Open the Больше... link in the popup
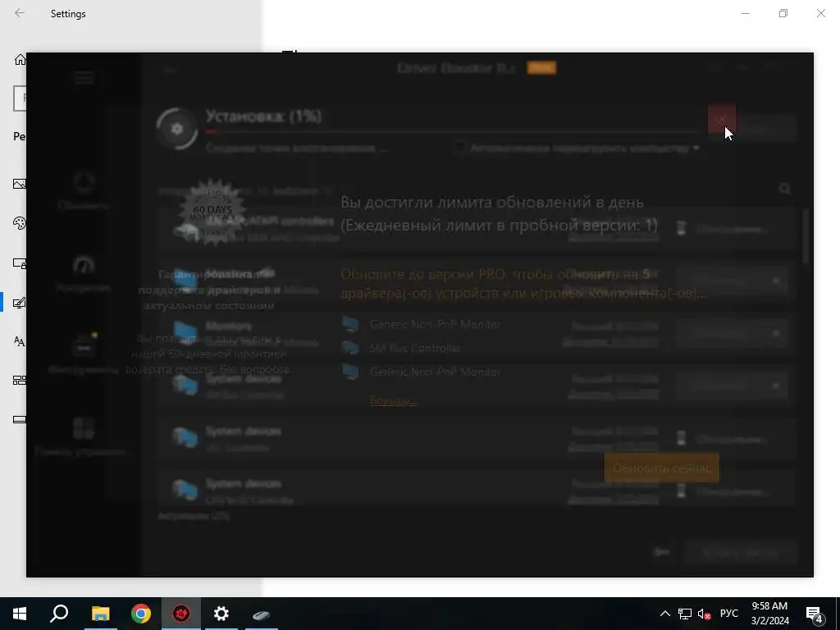840x630 pixels. click(x=393, y=400)
